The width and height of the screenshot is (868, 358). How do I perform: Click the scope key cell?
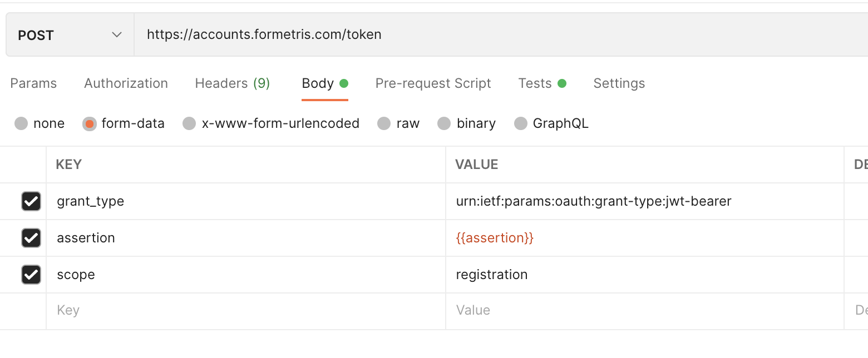(x=246, y=275)
